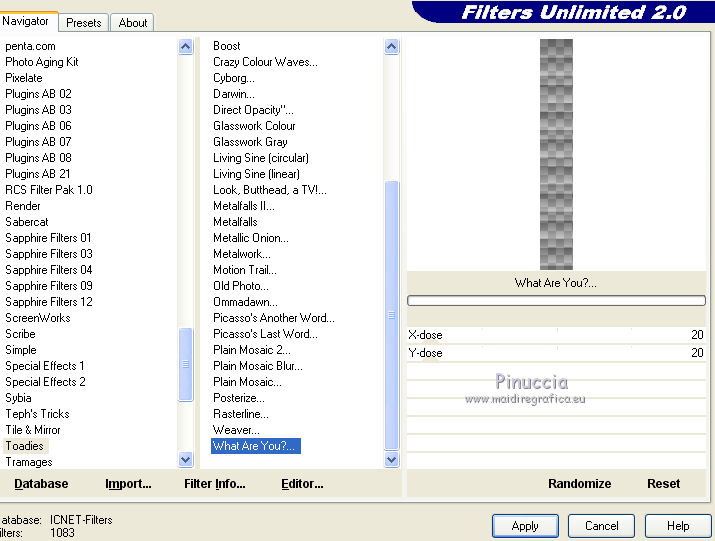
Task: Select the ScreenWorks category
Action: click(38, 318)
